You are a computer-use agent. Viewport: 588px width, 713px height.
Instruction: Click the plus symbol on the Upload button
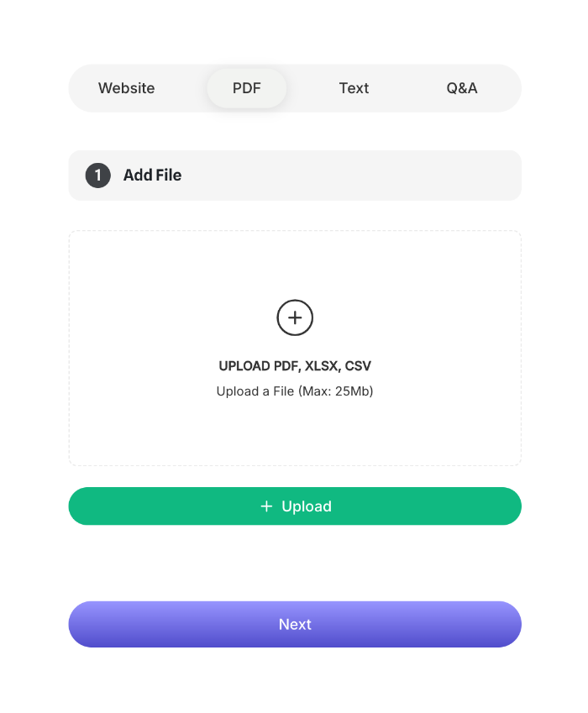click(265, 506)
